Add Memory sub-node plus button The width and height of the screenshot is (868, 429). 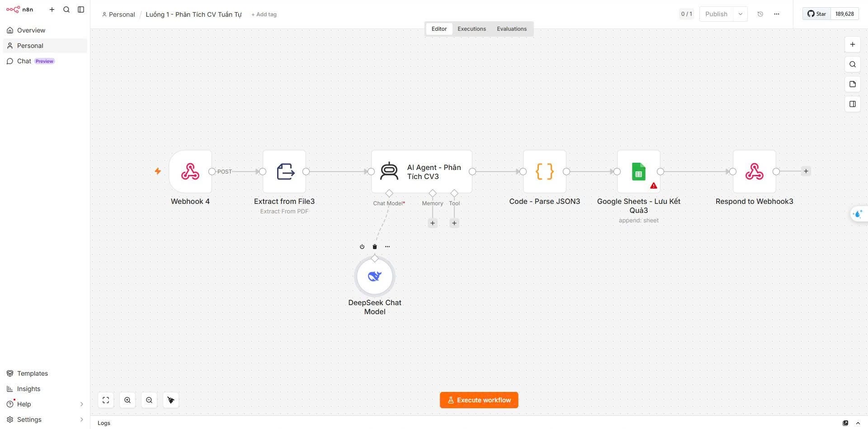coord(433,223)
